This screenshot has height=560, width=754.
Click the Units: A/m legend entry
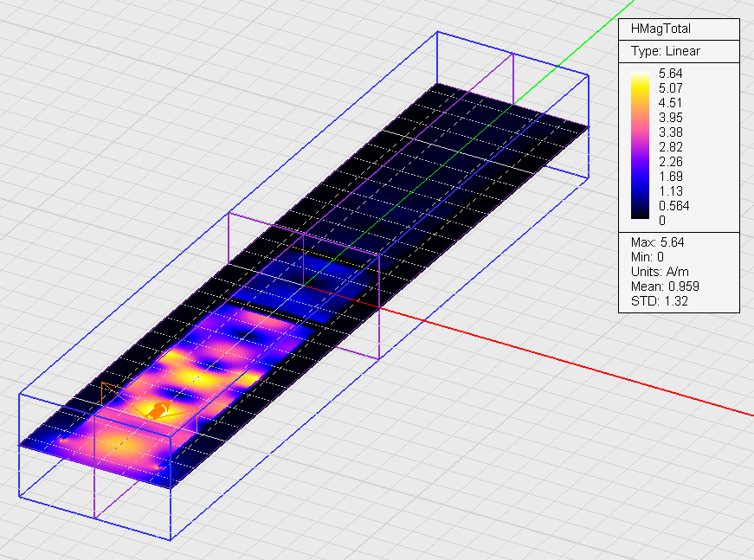coord(660,272)
